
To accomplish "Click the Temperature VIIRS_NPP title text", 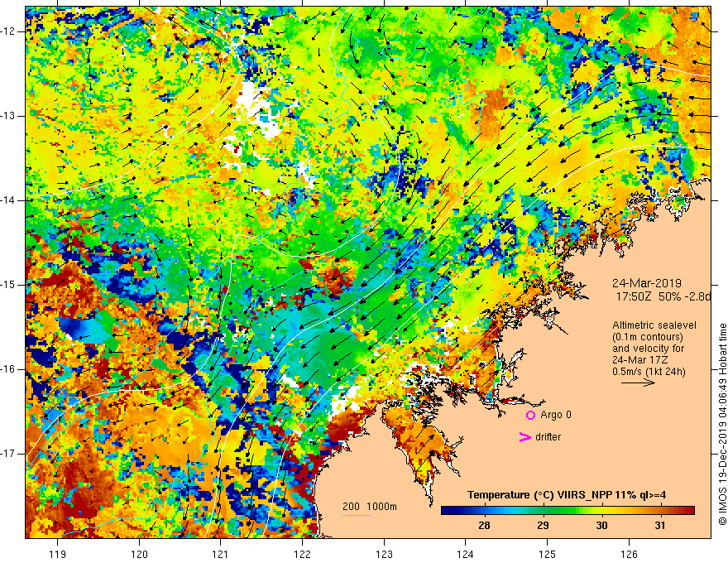I will (x=567, y=495).
